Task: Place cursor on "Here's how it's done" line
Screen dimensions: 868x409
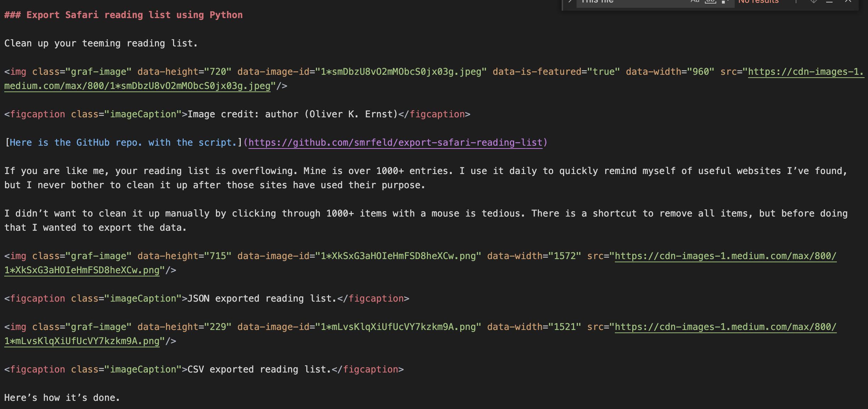Action: tap(62, 398)
